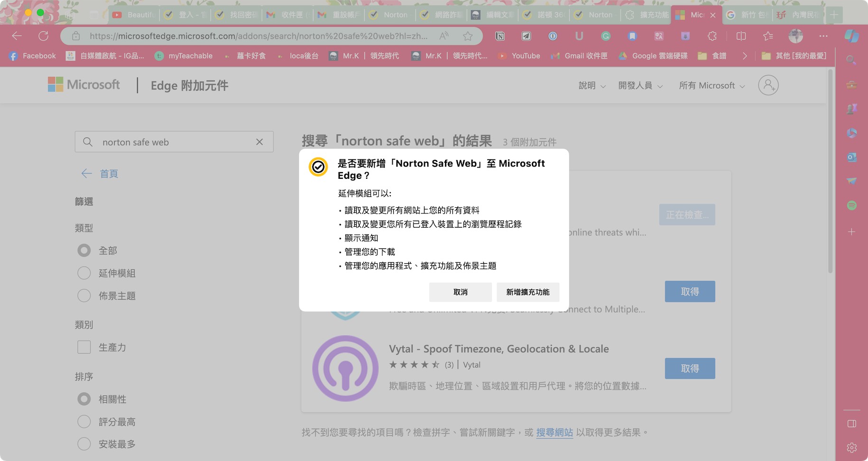Open the 其他 [我的最愛] folder

tap(794, 56)
